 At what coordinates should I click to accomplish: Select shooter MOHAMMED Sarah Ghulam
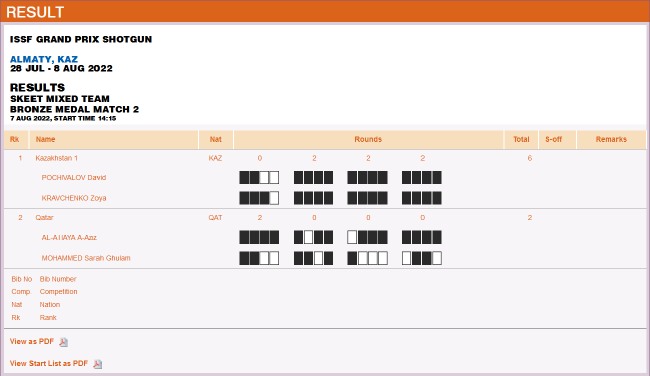pos(86,258)
